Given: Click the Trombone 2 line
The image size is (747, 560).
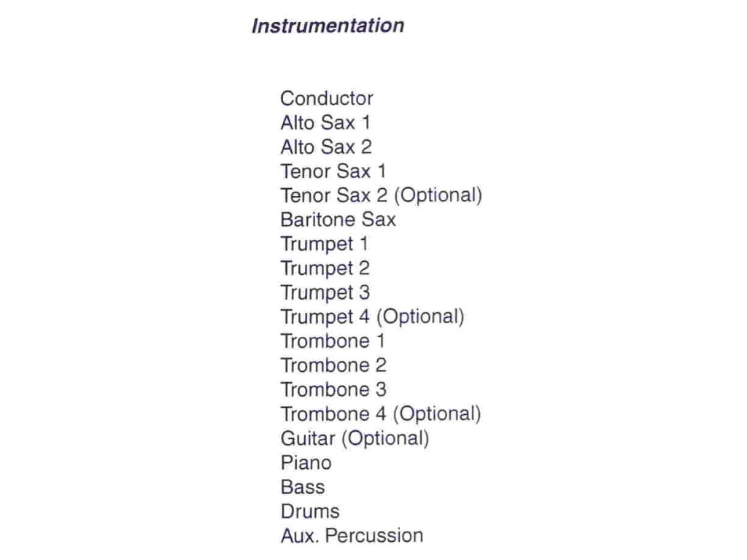Looking at the screenshot, I should point(333,366).
